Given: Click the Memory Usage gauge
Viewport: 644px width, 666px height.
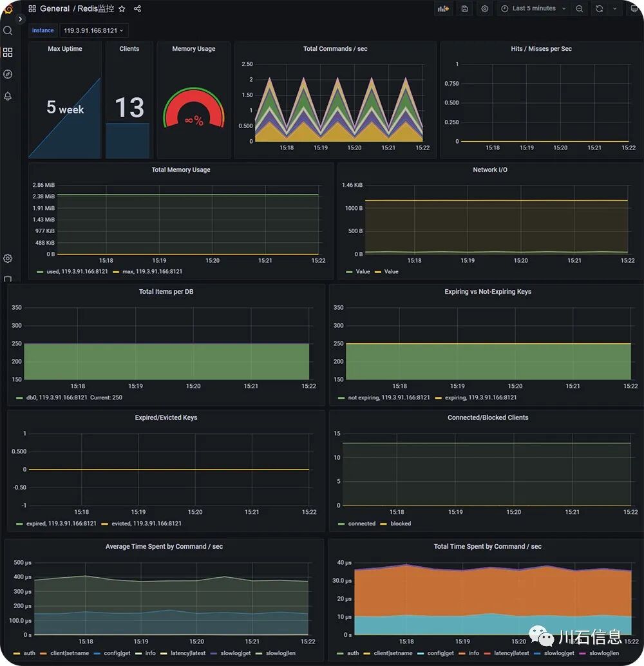Looking at the screenshot, I should [194, 108].
